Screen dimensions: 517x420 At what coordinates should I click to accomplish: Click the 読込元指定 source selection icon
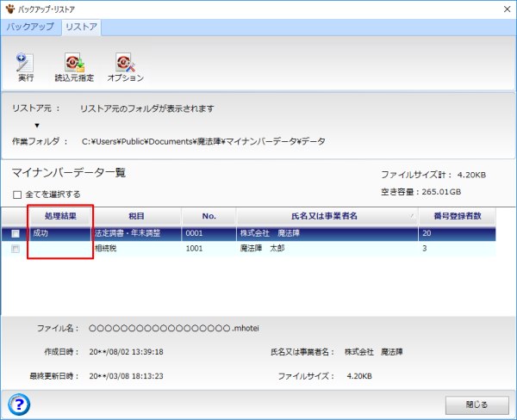tap(74, 66)
